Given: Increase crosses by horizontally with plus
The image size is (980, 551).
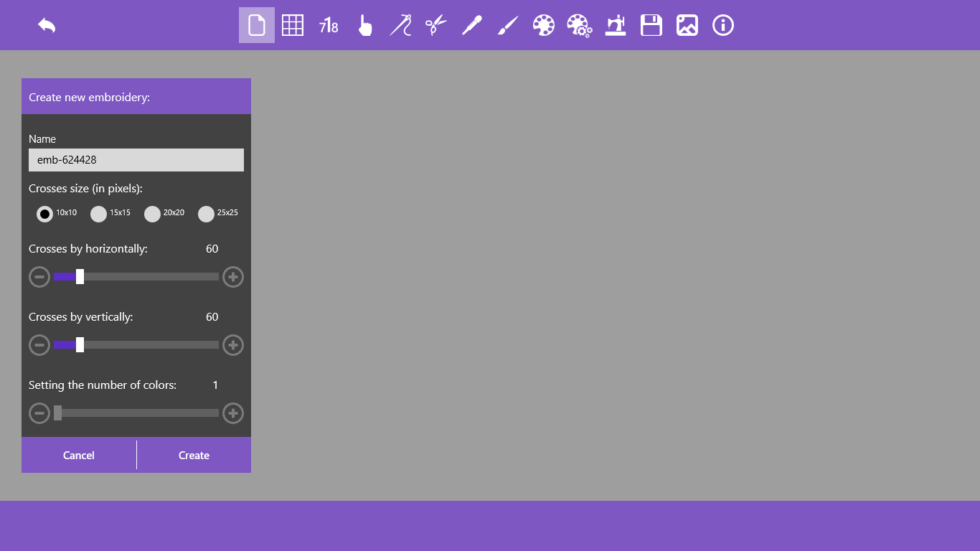Looking at the screenshot, I should pos(233,277).
